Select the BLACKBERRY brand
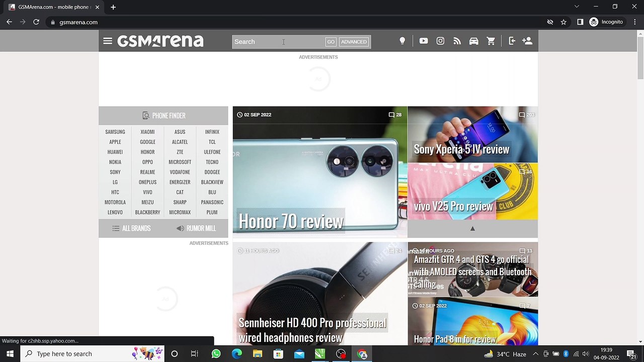644x362 pixels. pyautogui.click(x=147, y=212)
